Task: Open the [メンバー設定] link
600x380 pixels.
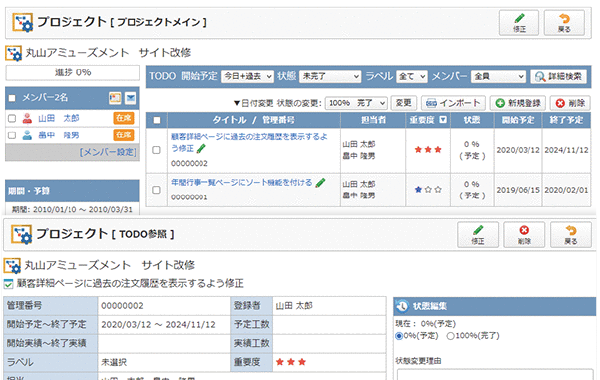Action: [x=108, y=152]
